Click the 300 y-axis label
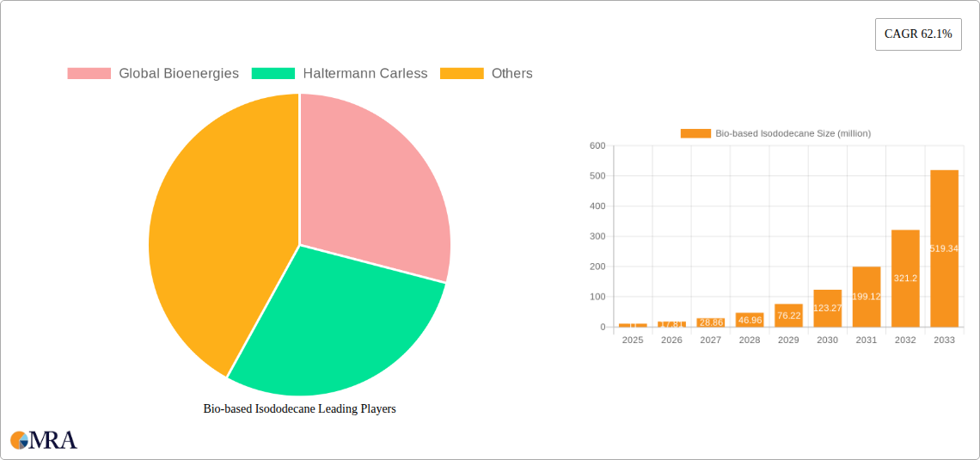This screenshot has width=980, height=460. pos(597,236)
